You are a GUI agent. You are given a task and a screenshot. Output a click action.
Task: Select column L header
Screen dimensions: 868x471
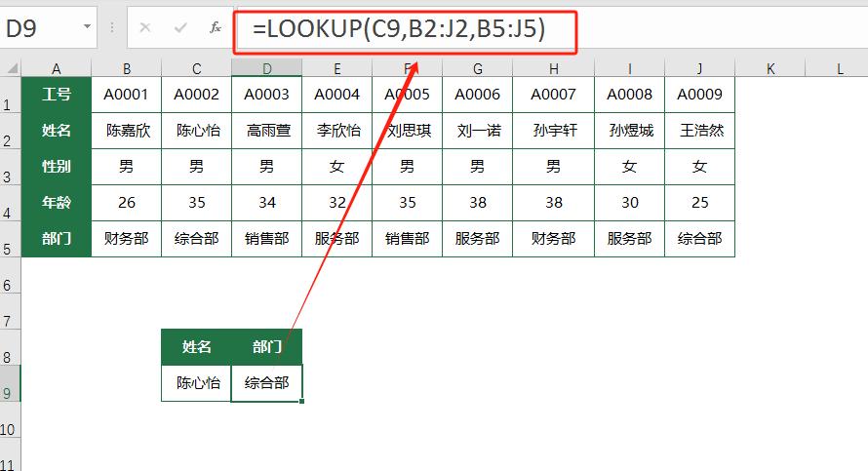(839, 68)
